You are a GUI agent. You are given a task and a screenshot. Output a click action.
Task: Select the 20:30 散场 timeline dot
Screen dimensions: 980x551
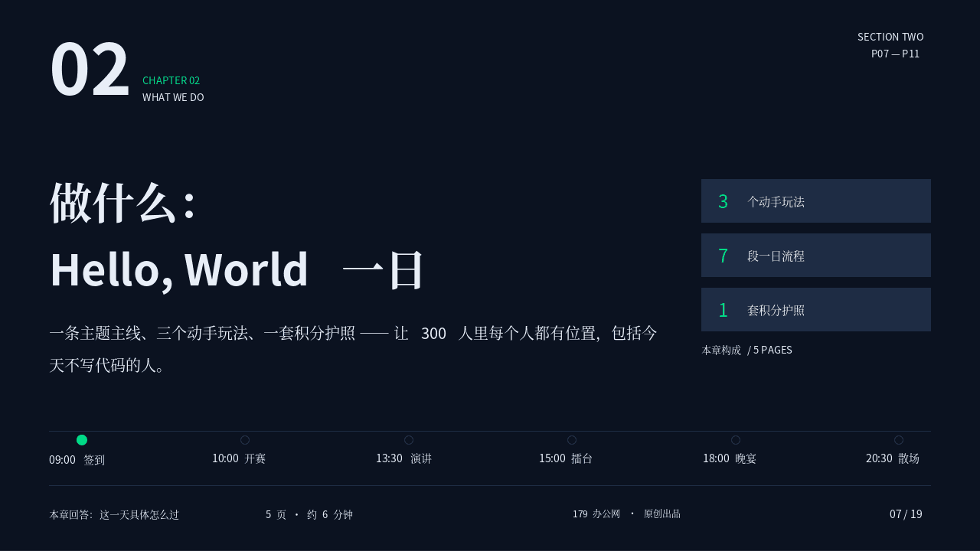pyautogui.click(x=899, y=440)
